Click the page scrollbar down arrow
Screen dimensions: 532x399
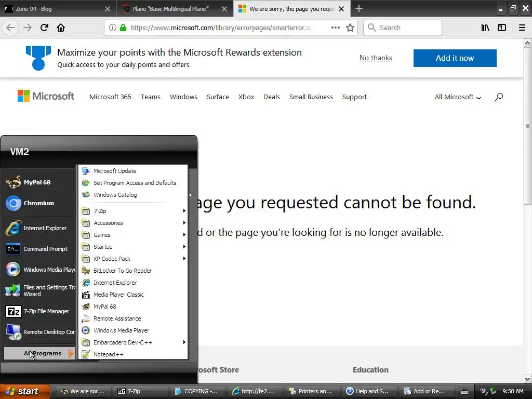pos(527,379)
